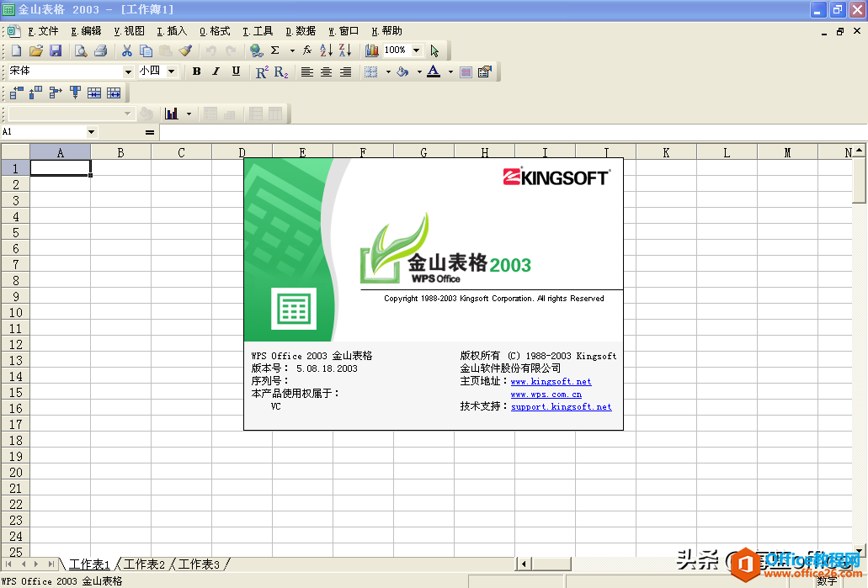Select row header 20
This screenshot has width=868, height=588.
point(15,473)
